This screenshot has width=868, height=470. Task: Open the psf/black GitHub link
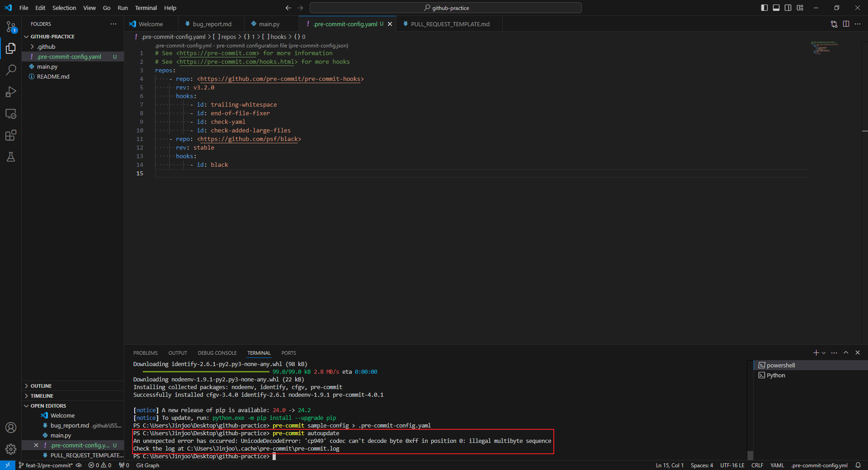[x=249, y=139]
